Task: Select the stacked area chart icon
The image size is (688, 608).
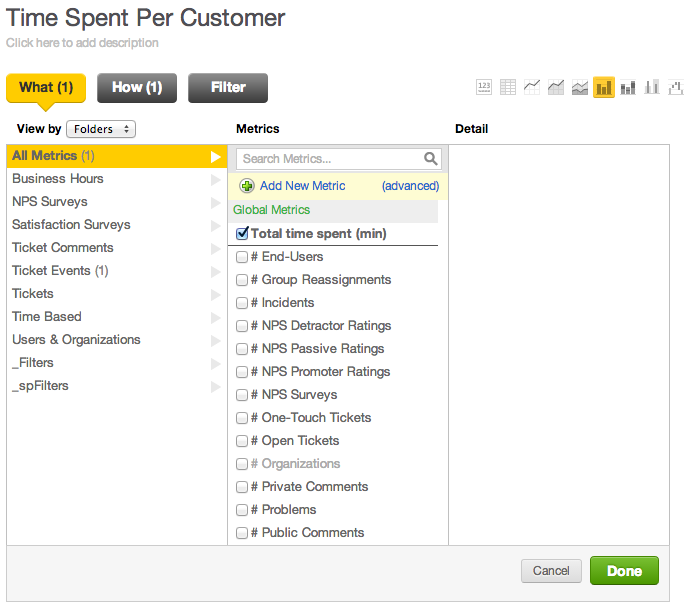Action: pyautogui.click(x=580, y=87)
